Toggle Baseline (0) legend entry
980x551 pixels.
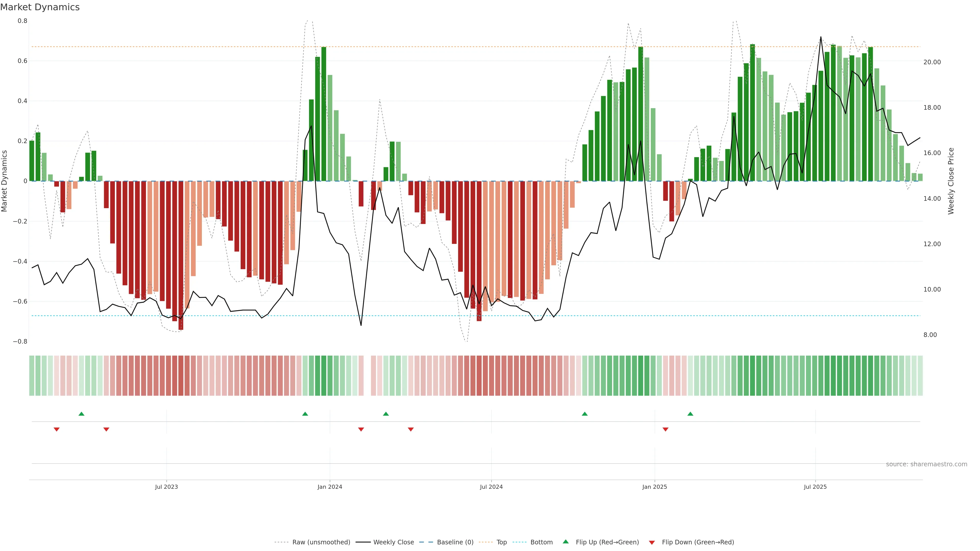tap(455, 542)
